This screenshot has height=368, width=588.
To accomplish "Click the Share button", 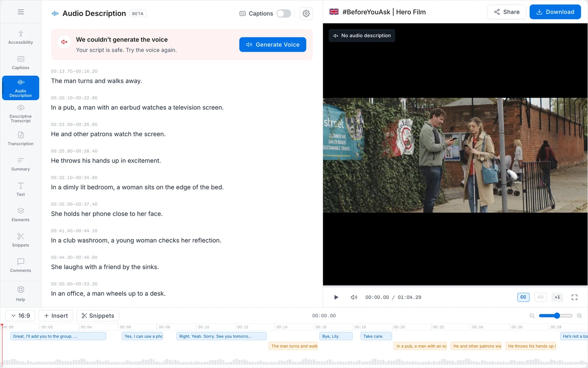I will pos(507,12).
